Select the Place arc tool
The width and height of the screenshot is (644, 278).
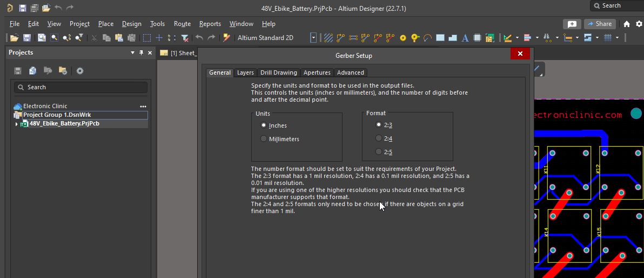(427, 38)
